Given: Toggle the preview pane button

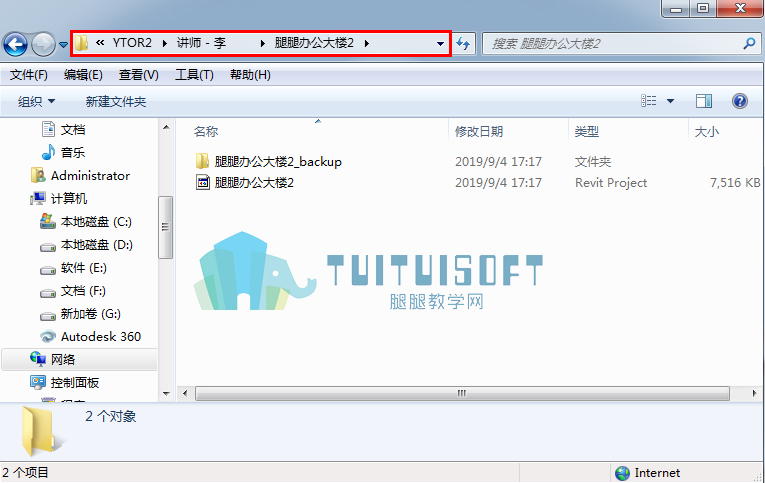Looking at the screenshot, I should tap(704, 101).
